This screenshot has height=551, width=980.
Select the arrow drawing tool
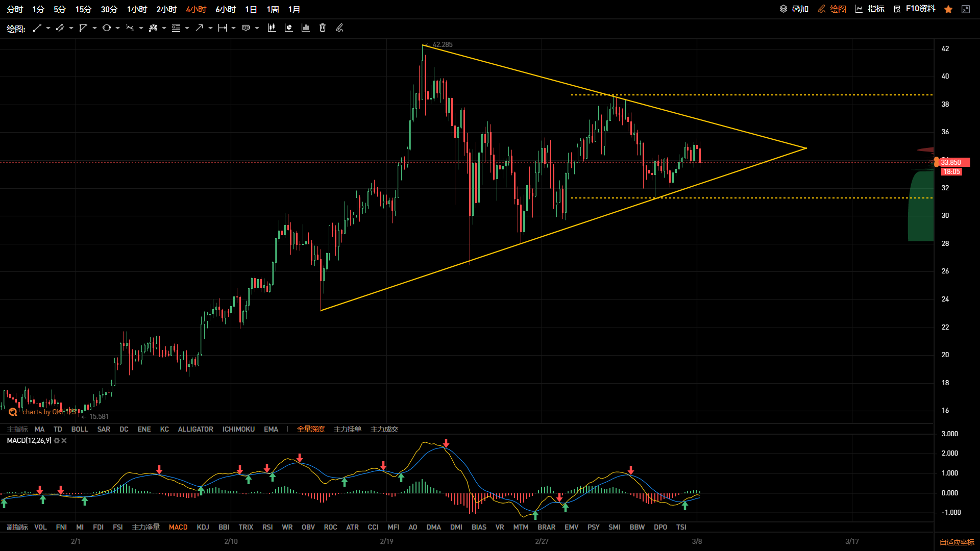coord(199,28)
